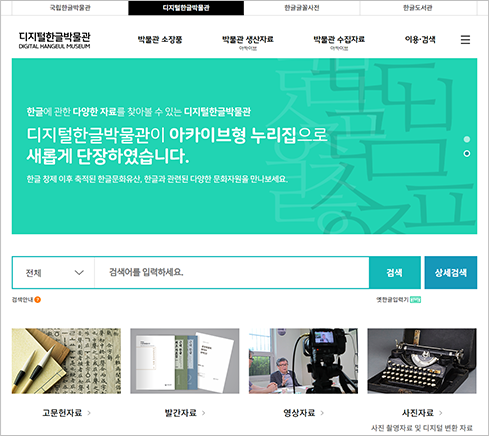Open the 사진자료 category link
Screen dimensions: 489x436
click(x=418, y=413)
